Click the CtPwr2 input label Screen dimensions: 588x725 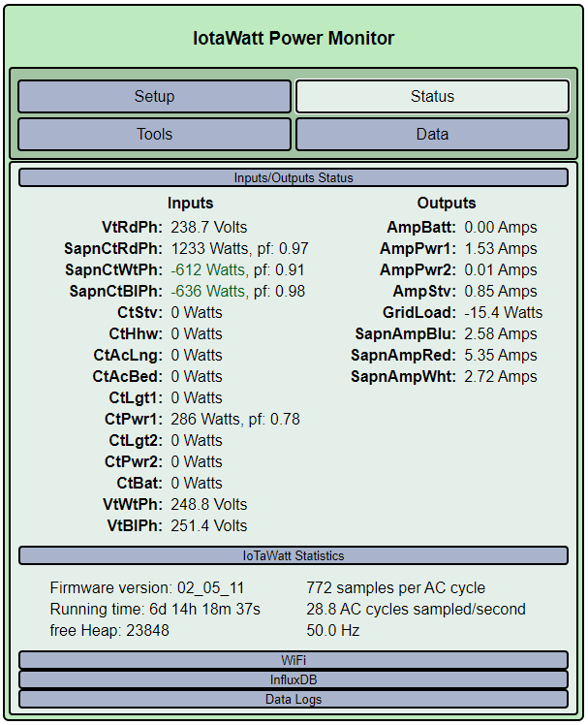(134, 461)
